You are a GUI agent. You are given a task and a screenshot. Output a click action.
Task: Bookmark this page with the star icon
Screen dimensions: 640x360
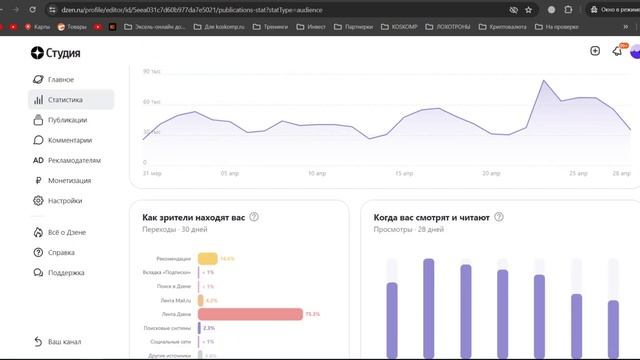click(529, 10)
